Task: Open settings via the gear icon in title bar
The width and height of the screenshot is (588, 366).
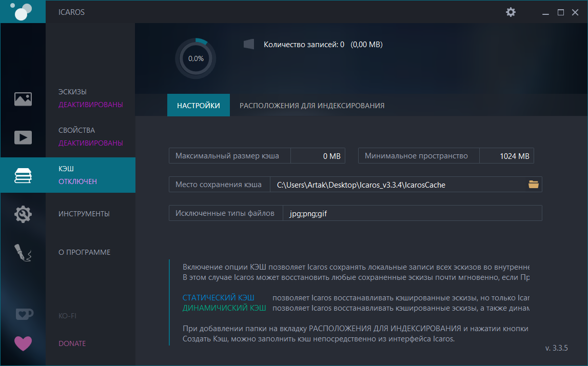Action: coord(511,12)
